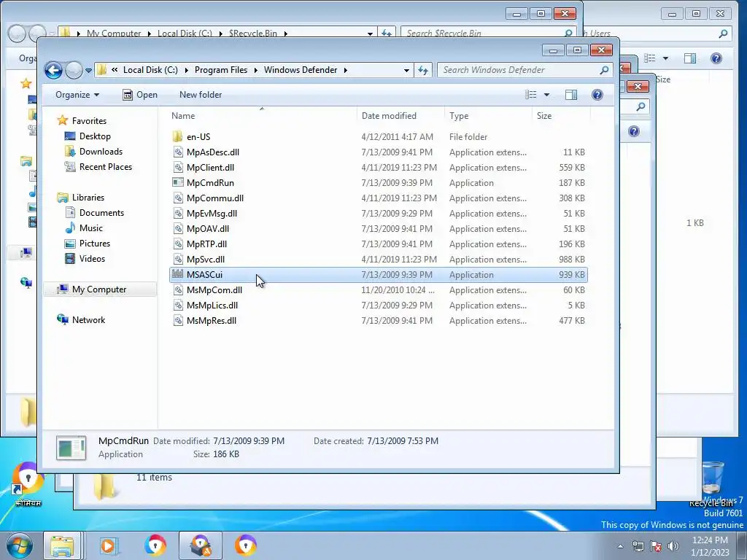Click the Help icon in Windows Defender toolbar
Image resolution: width=747 pixels, height=560 pixels.
click(x=597, y=95)
